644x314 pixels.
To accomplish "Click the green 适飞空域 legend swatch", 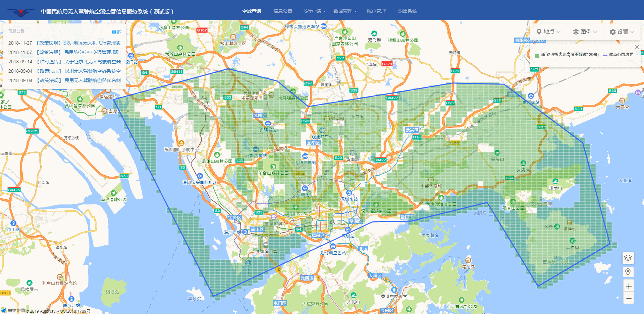I will point(537,55).
